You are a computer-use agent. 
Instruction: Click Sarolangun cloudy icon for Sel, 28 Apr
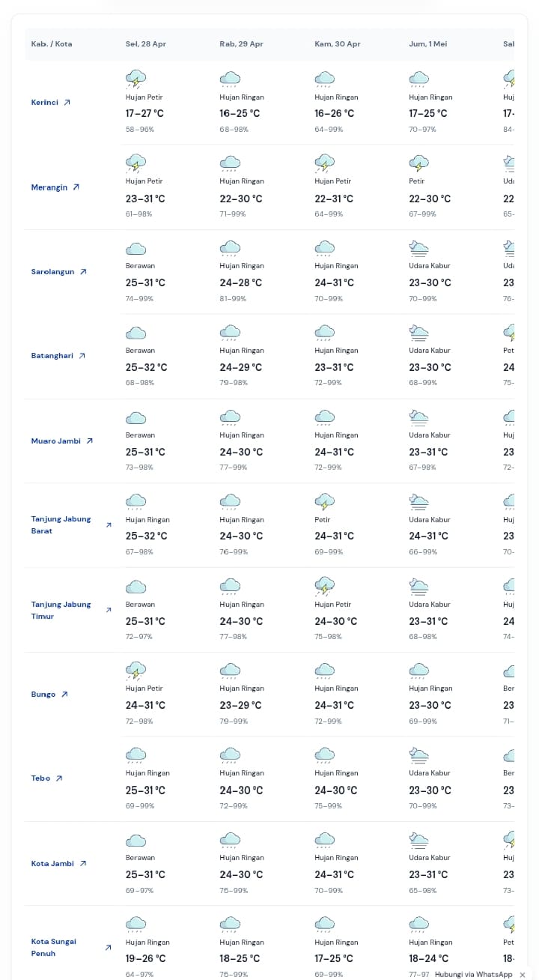(x=135, y=248)
